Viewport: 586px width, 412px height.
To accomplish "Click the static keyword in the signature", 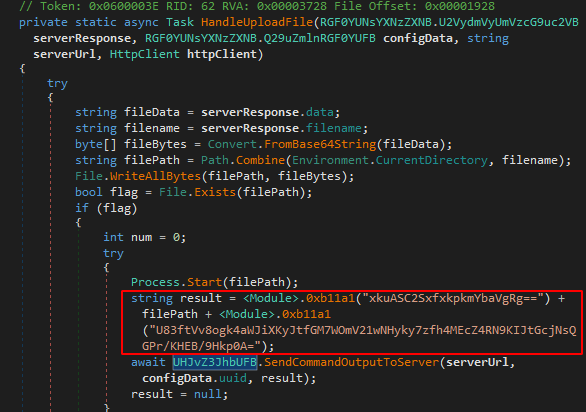I will 96,22.
